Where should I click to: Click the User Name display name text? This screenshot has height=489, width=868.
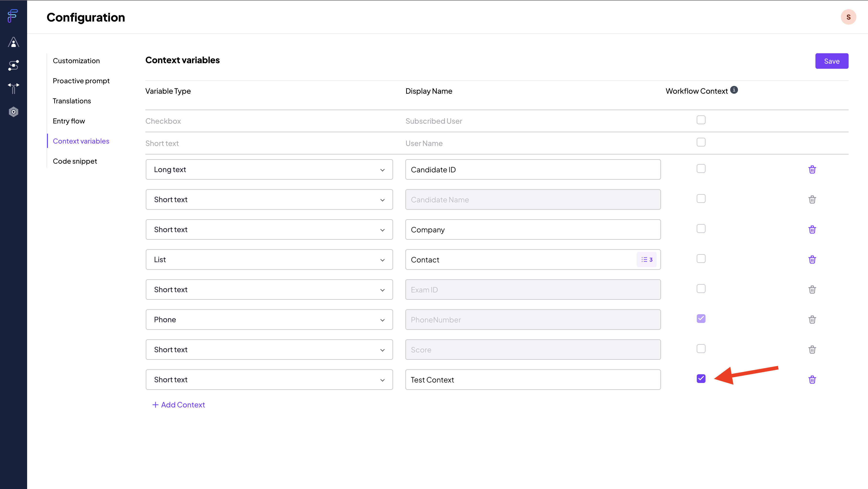[424, 143]
